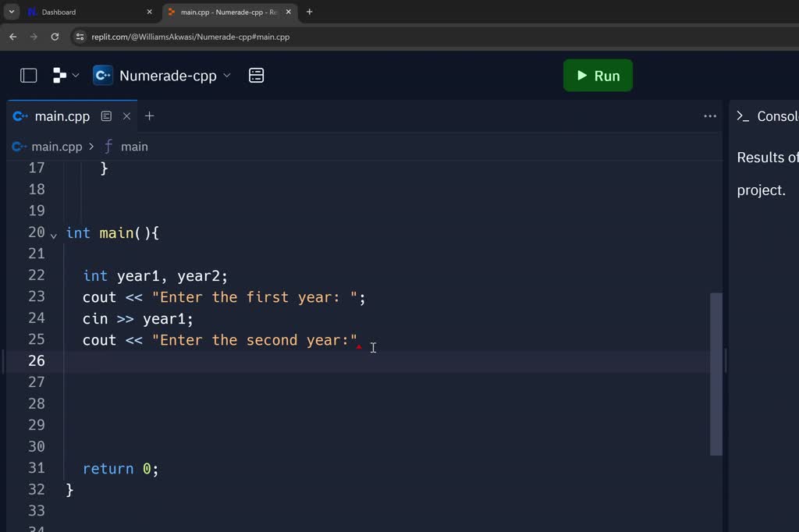Screen dimensions: 799x532
Task: Click the browser forward arrow
Action: point(34,37)
